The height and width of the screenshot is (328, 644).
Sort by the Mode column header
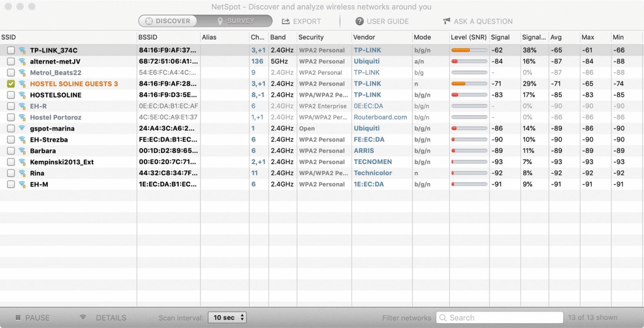[431, 38]
